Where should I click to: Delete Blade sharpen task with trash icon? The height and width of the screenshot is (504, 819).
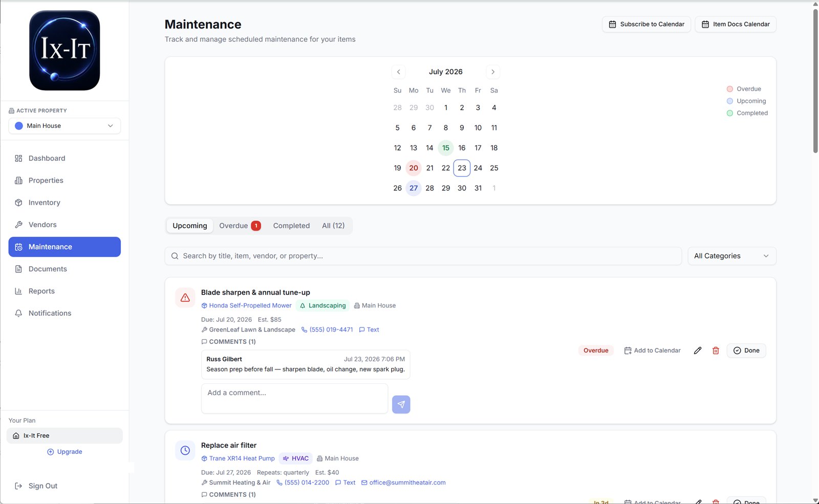(716, 350)
